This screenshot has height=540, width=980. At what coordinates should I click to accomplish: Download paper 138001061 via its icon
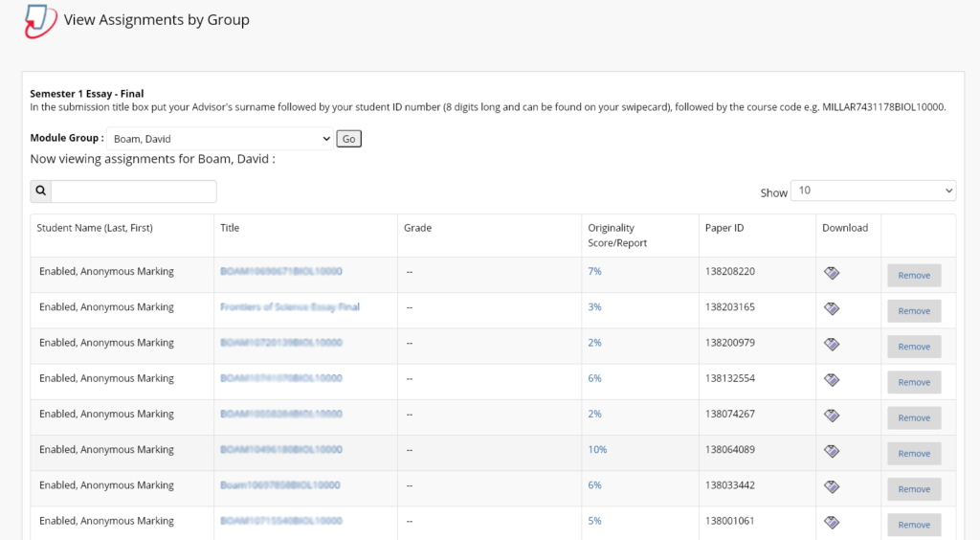(x=832, y=522)
